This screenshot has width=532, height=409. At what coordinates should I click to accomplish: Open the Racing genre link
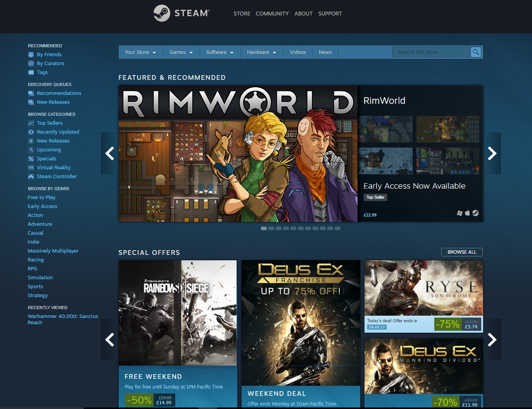(x=36, y=260)
